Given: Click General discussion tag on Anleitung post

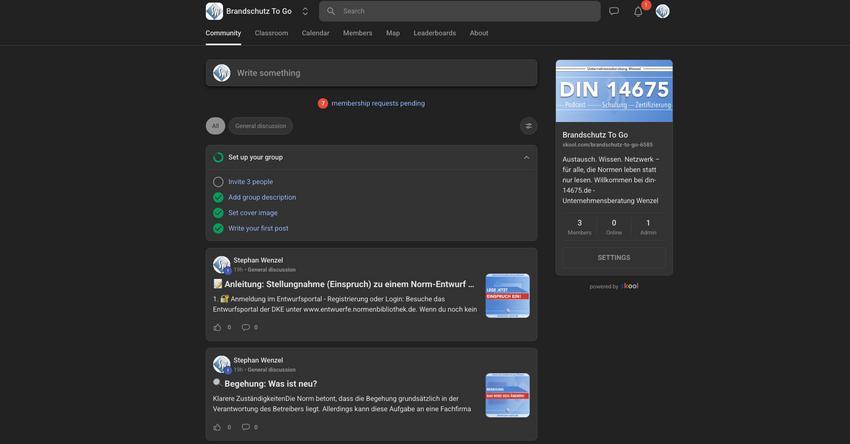Looking at the screenshot, I should [x=272, y=269].
